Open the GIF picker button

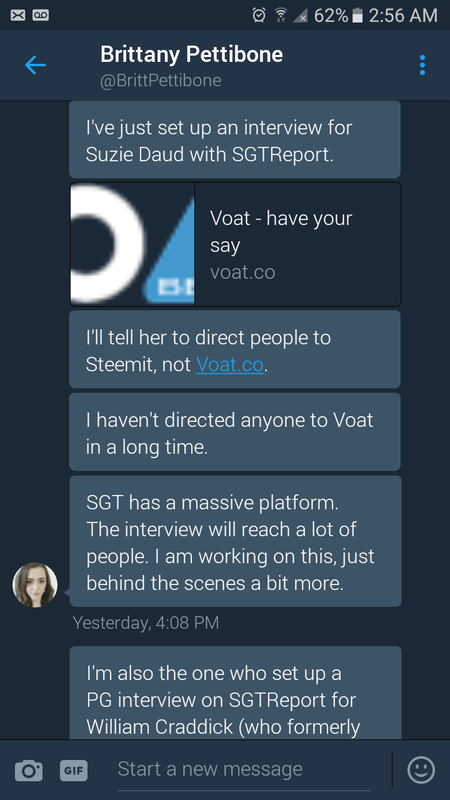[x=74, y=770]
